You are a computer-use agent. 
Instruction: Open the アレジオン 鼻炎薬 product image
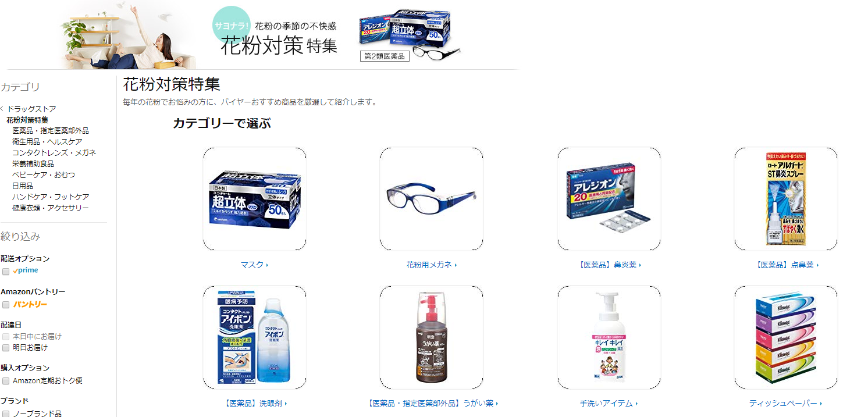[609, 199]
